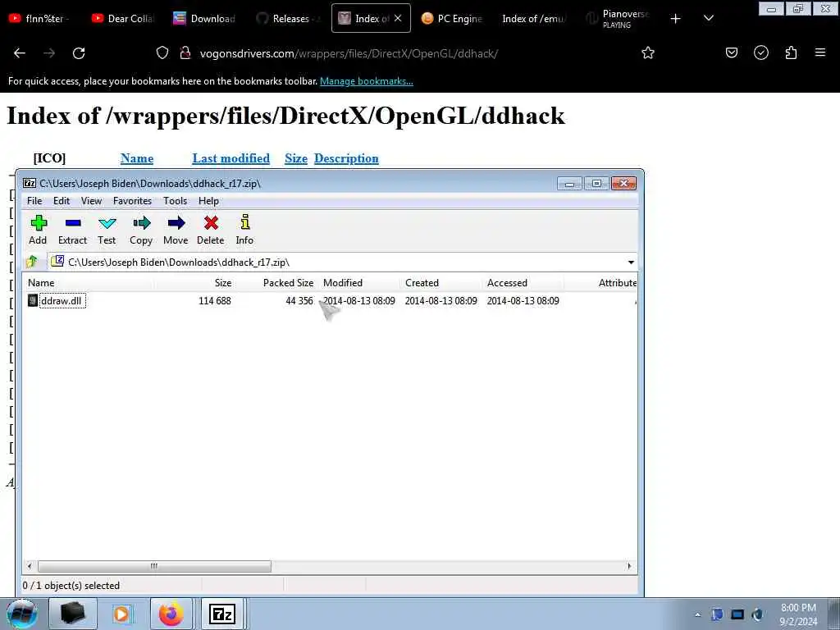The image size is (840, 630).
Task: Open the Favorites menu
Action: click(x=132, y=201)
